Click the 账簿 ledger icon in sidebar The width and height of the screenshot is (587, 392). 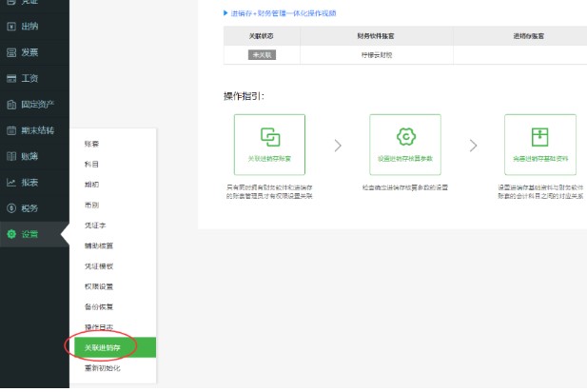11,155
